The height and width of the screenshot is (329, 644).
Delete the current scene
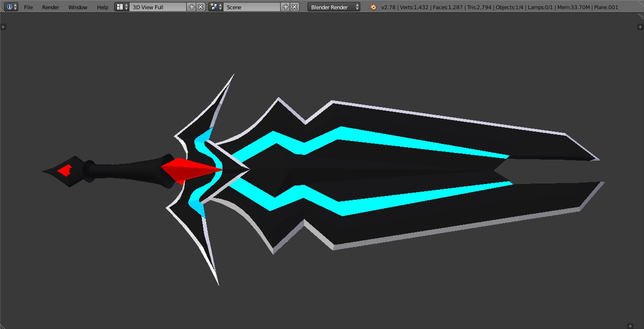(294, 7)
